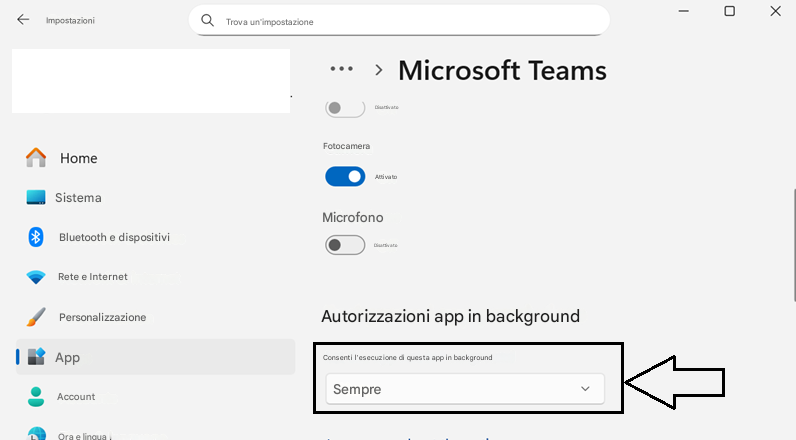Click the Microfono label
Screen dimensions: 796x440
[352, 217]
